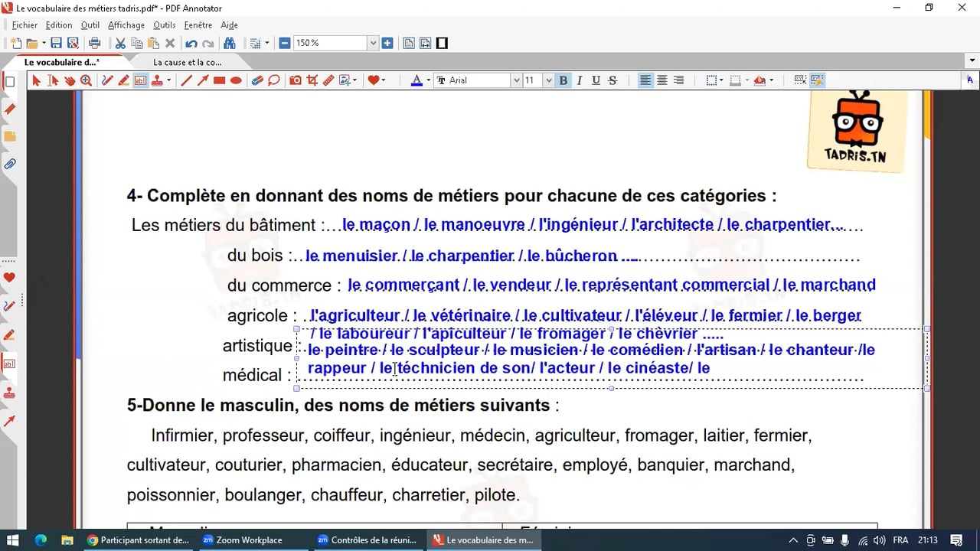The image size is (980, 551).
Task: Cut selection with scissors icon
Action: tap(120, 44)
